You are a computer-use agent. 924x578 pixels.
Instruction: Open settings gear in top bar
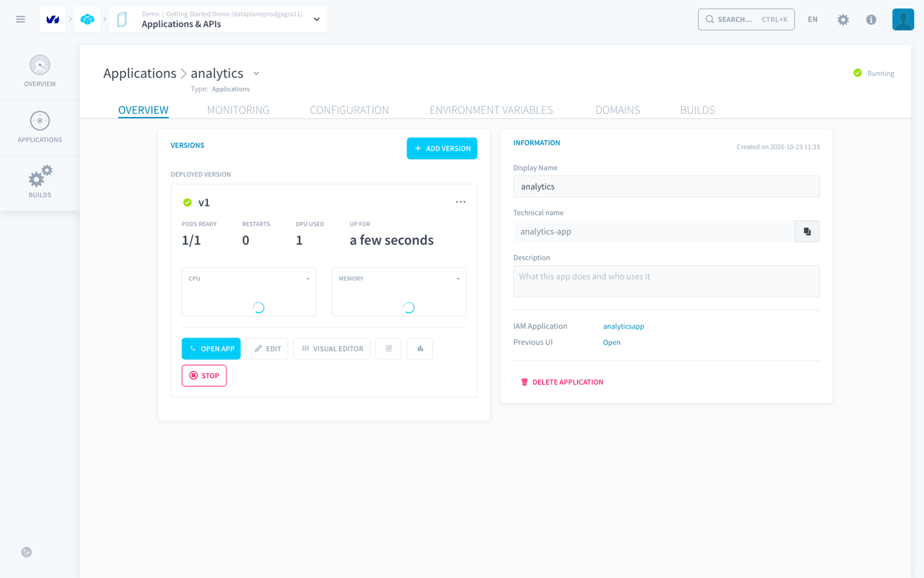pos(843,19)
